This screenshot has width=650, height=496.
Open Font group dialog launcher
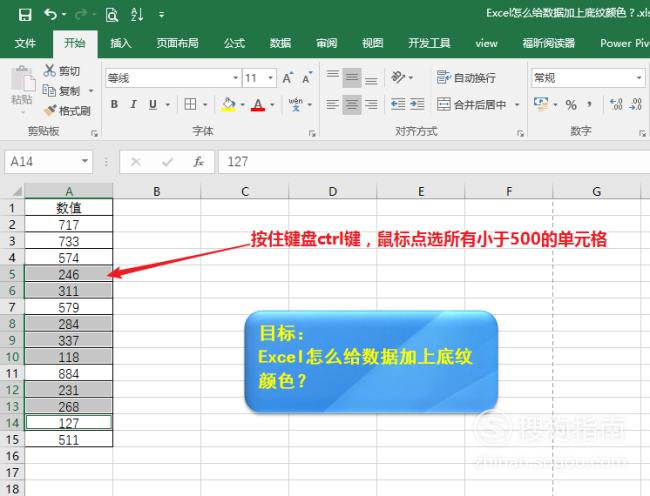pyautogui.click(x=312, y=133)
